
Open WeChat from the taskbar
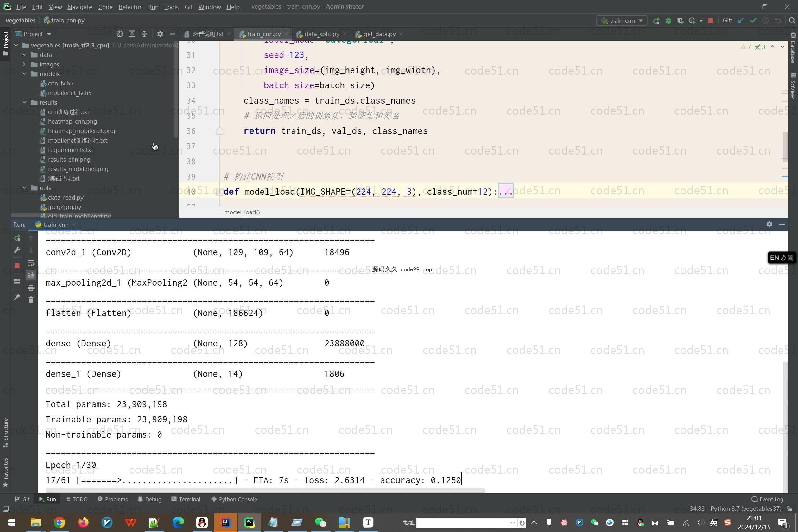click(320, 522)
